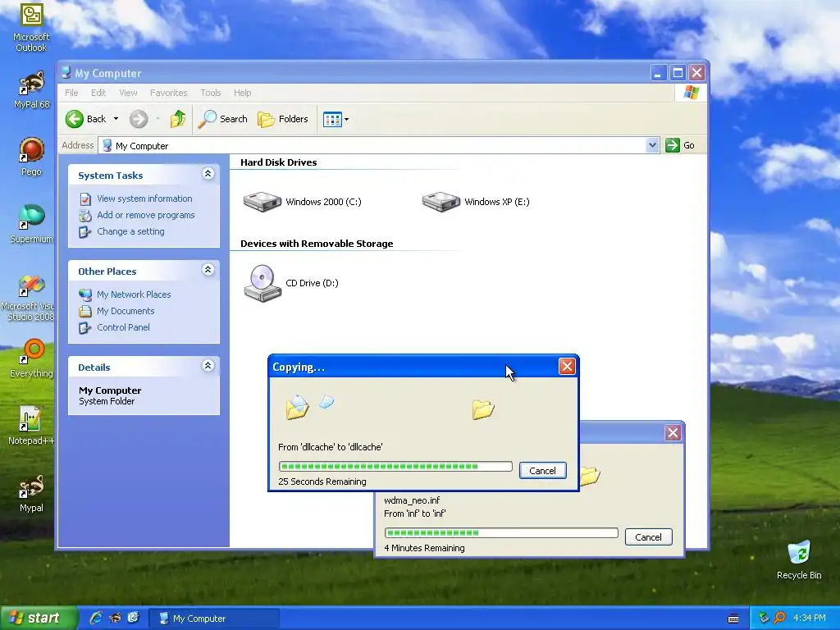The height and width of the screenshot is (630, 840).
Task: Click 'Devices with Removable Storage' header
Action: click(x=317, y=244)
